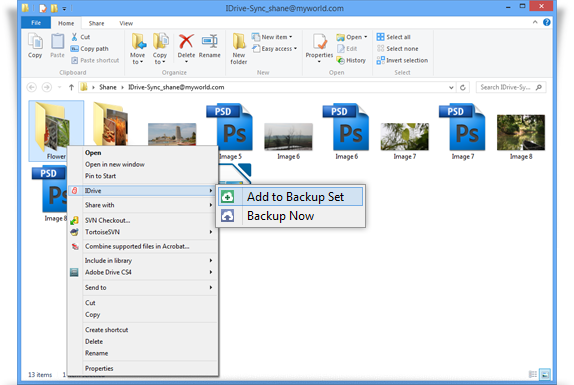Select the Image 5 PSD file
Image resolution: width=574 pixels, height=385 pixels.
230,131
